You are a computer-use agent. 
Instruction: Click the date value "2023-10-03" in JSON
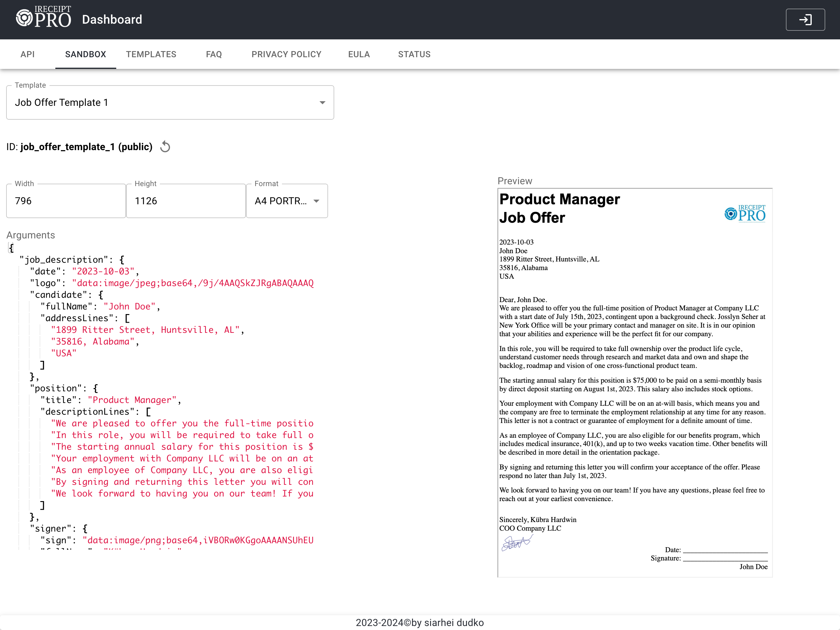[x=103, y=271]
